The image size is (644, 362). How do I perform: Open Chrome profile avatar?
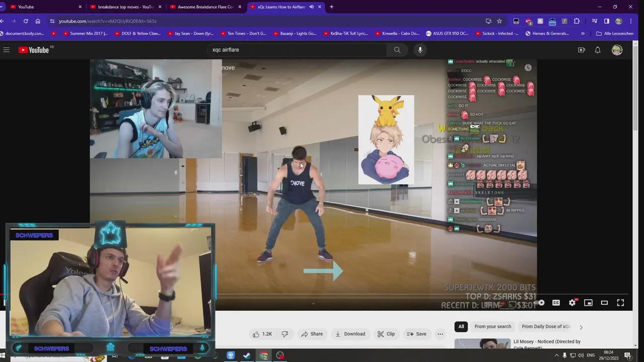(x=619, y=21)
